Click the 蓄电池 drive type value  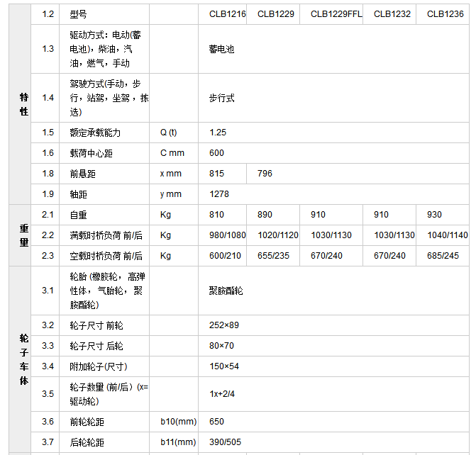click(x=221, y=50)
